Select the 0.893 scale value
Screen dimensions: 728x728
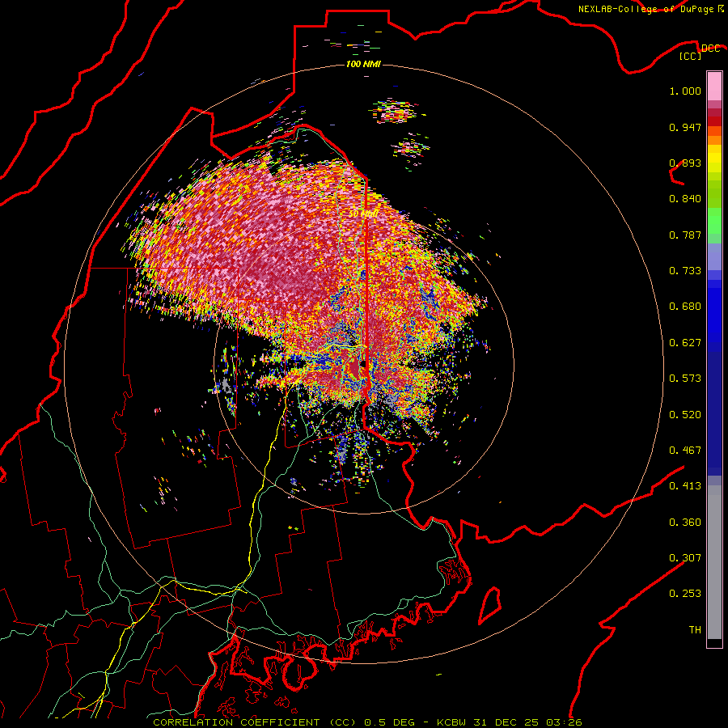click(x=685, y=163)
